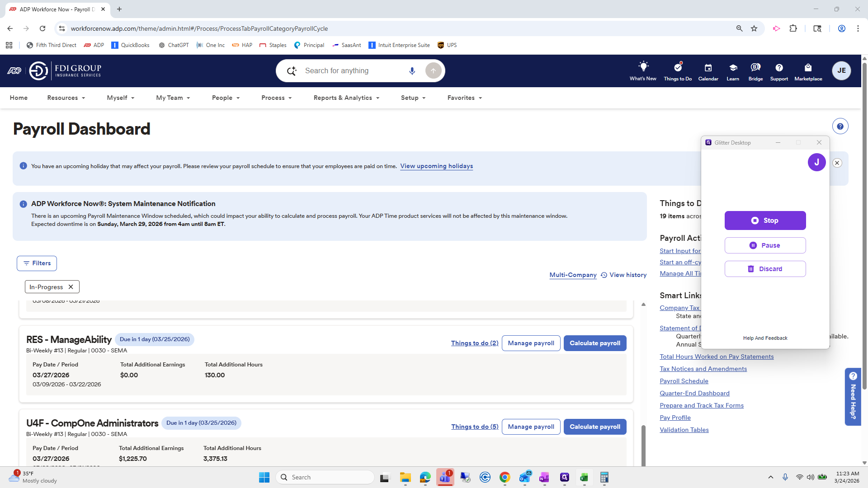Screen dimensions: 868x488
Task: Open the Bridge community icon
Action: point(755,68)
